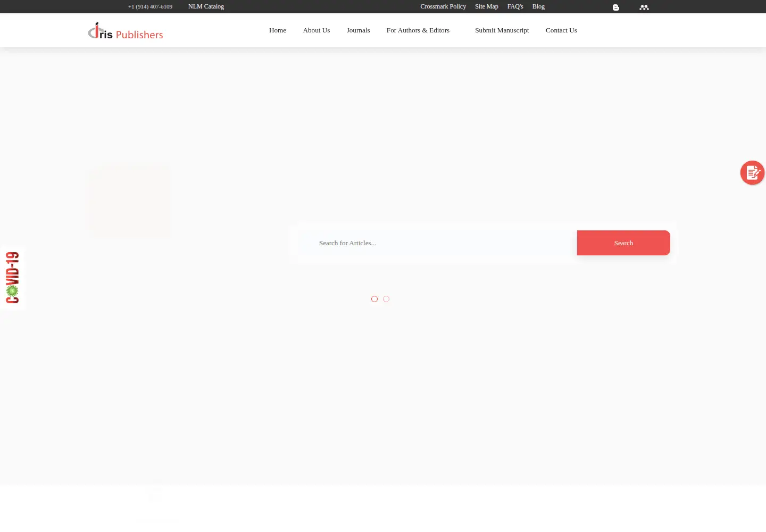Viewport: 766px width, 532px height.
Task: Open the Site Map link
Action: pos(487,6)
